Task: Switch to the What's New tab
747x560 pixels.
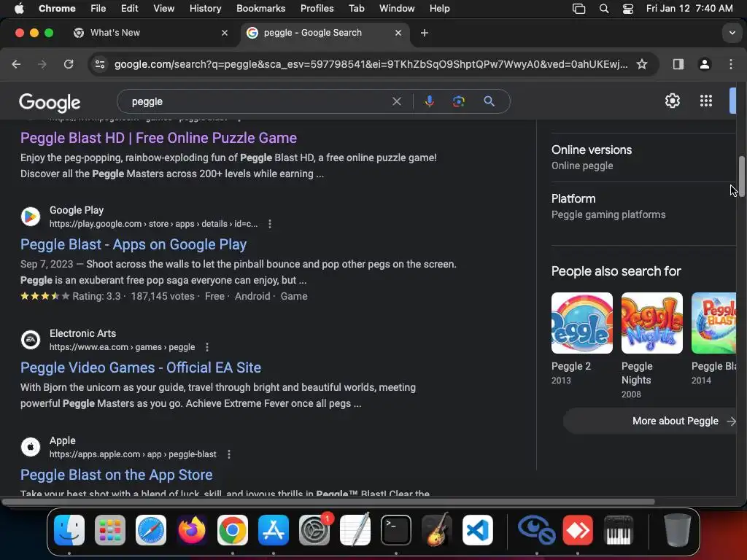Action: tap(149, 33)
